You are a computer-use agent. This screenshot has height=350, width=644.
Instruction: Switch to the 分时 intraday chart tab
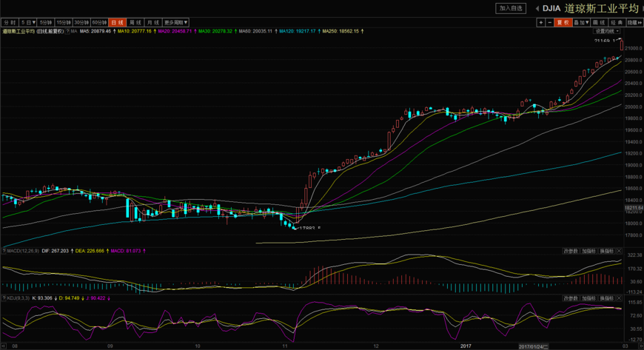10,23
